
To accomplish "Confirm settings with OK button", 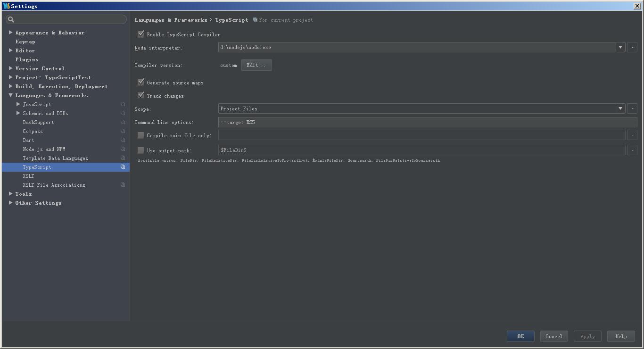I will click(520, 336).
